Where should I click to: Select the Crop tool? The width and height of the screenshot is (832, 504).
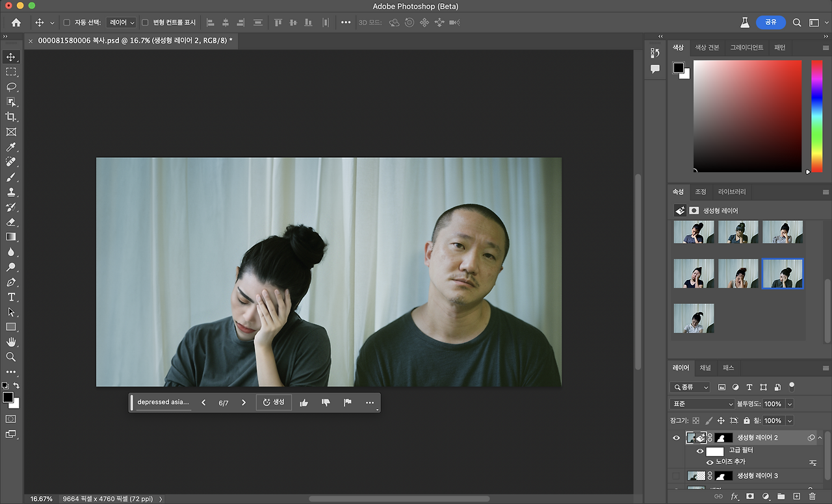pos(11,117)
